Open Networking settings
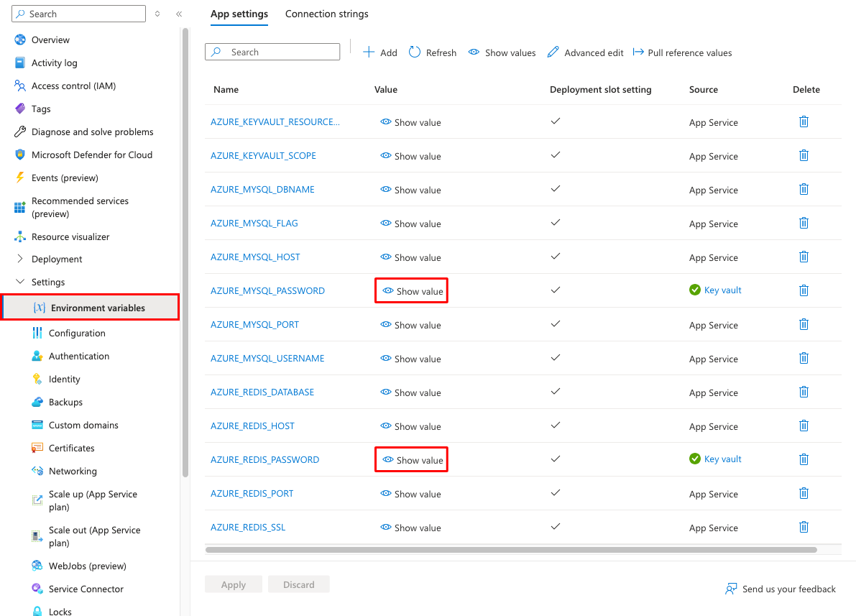Screen dimensions: 856x616 (73, 471)
